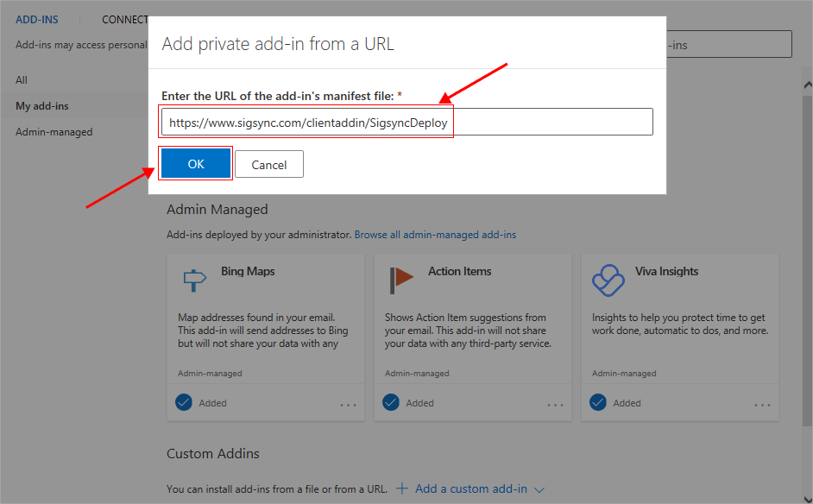This screenshot has width=813, height=504.
Task: Toggle Viva Insights Added checkmark
Action: (x=598, y=402)
